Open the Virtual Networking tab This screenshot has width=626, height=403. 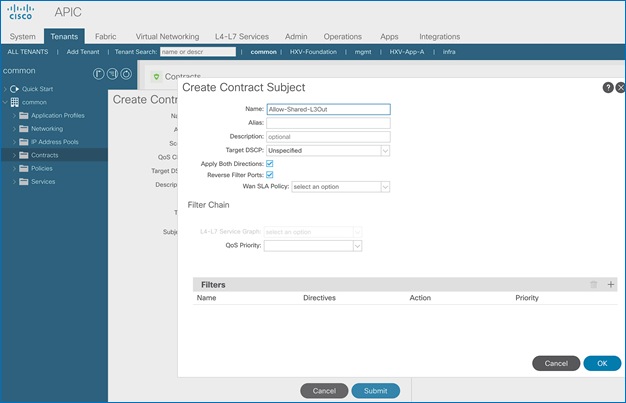coord(167,36)
